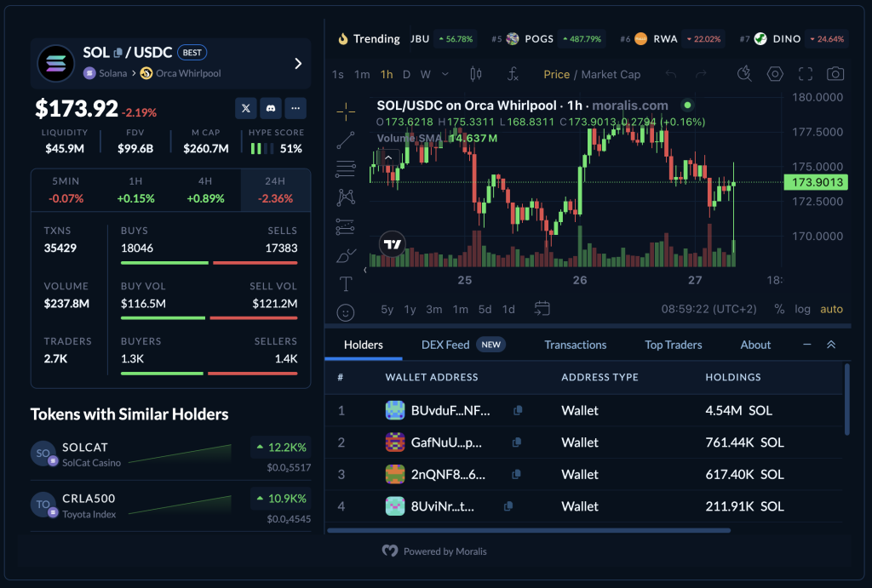872x588 pixels.
Task: Copy BUvduF...NF wallet address
Action: pos(518,410)
